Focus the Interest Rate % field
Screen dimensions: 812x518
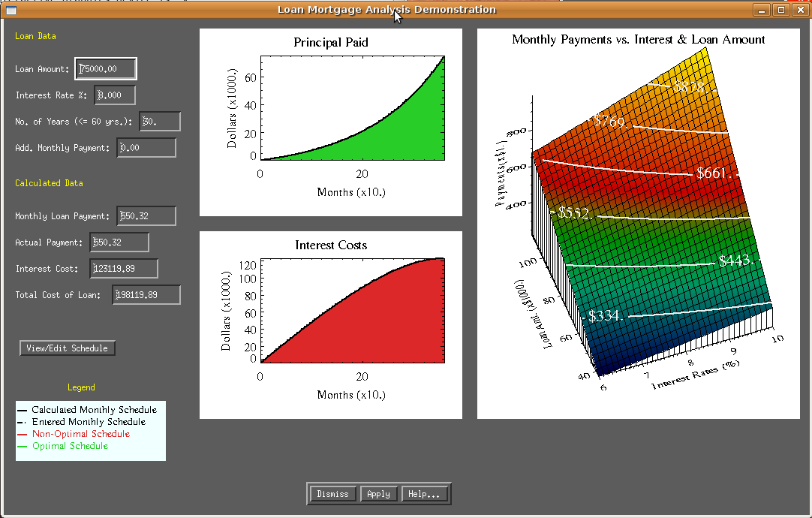tap(115, 95)
